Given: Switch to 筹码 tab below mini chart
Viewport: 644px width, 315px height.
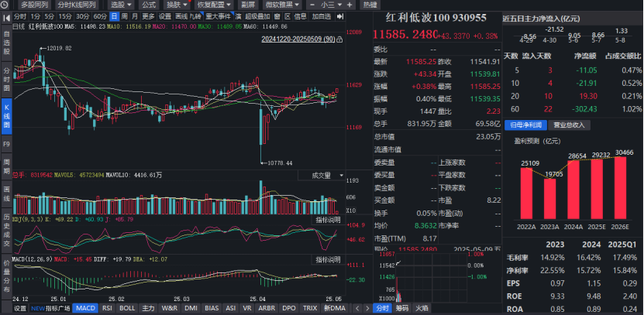Looking at the screenshot, I should pos(402,308).
